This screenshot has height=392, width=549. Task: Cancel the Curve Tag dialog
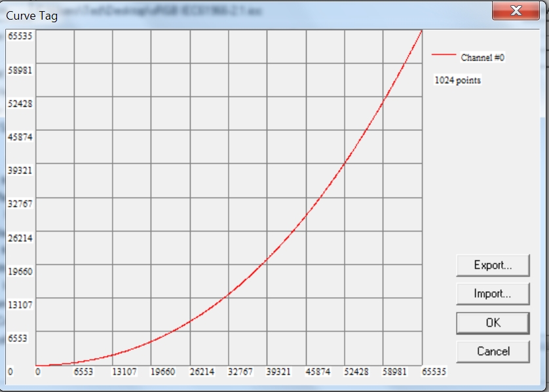pos(493,351)
